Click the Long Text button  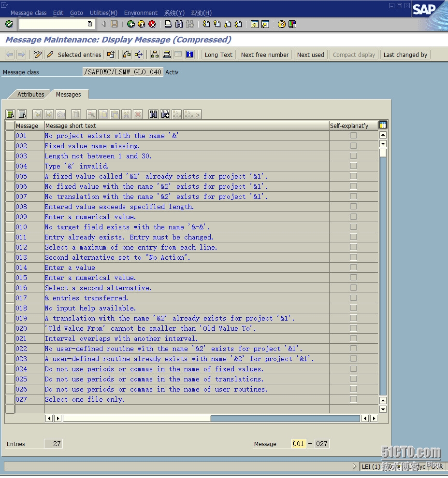[218, 55]
